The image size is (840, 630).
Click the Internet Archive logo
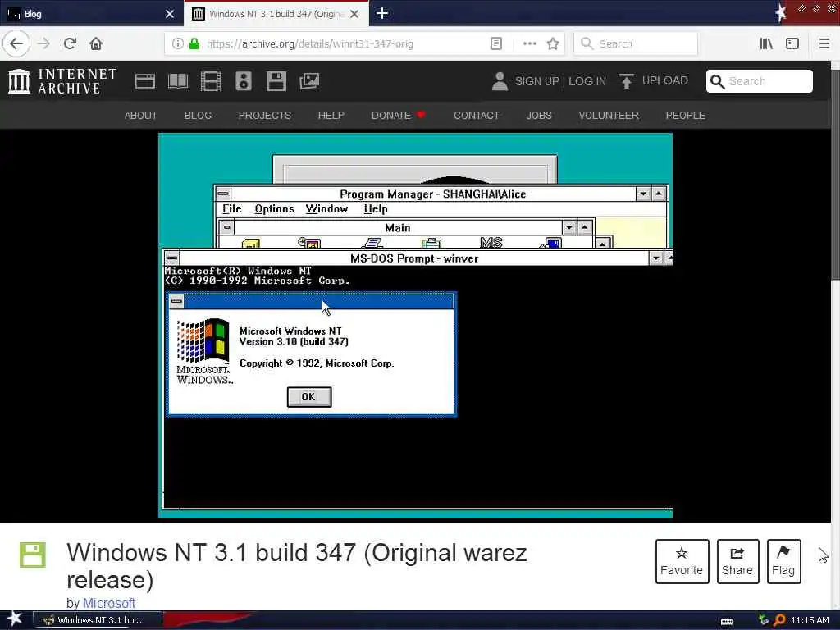click(x=62, y=81)
